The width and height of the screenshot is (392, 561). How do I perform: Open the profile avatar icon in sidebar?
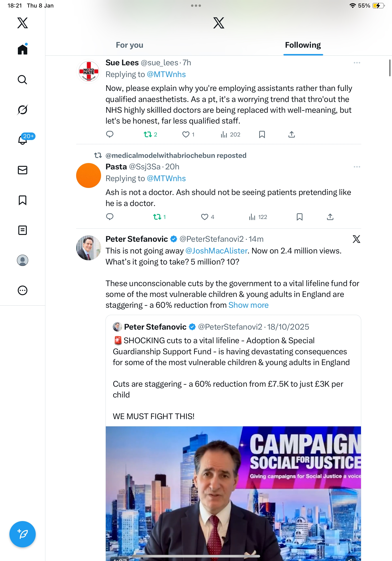tap(23, 260)
